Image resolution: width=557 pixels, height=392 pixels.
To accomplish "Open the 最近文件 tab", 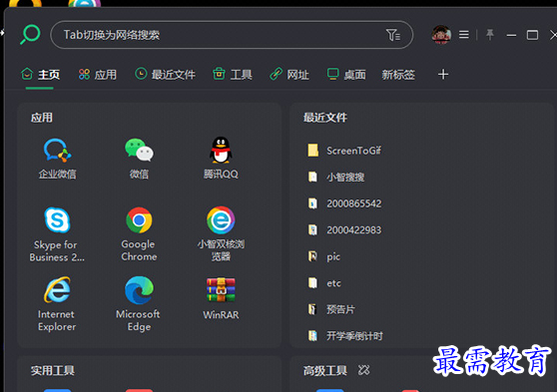I will (165, 75).
